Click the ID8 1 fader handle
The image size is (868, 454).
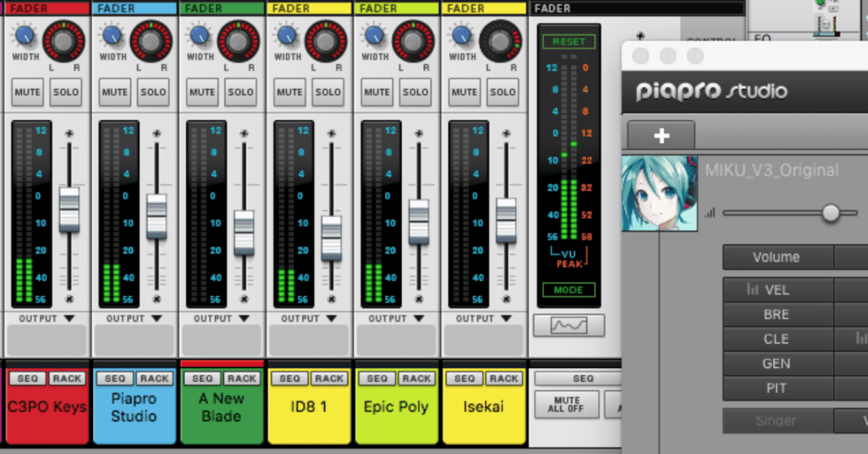332,238
